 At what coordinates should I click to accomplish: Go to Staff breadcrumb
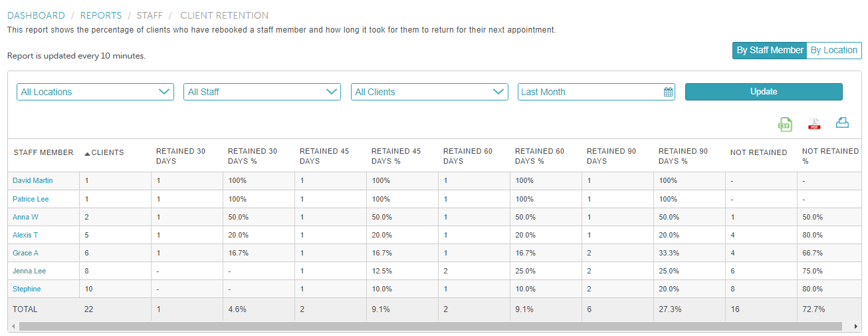(150, 15)
